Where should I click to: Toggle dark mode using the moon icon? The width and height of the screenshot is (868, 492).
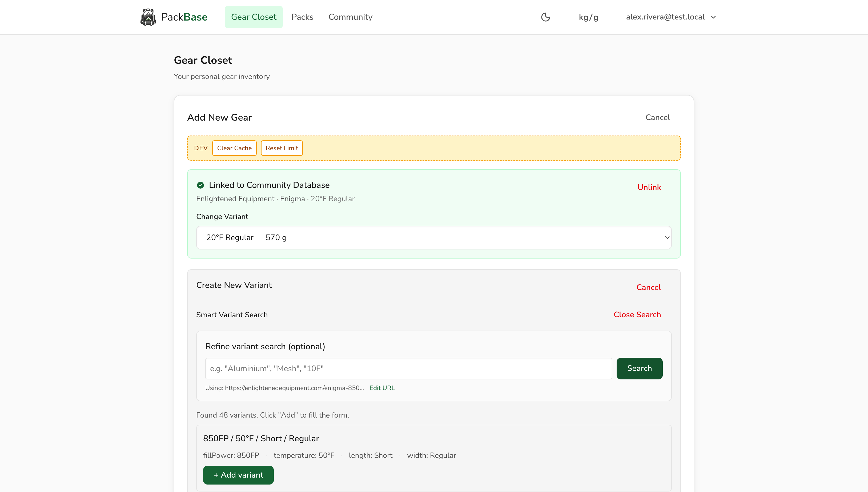pyautogui.click(x=546, y=17)
